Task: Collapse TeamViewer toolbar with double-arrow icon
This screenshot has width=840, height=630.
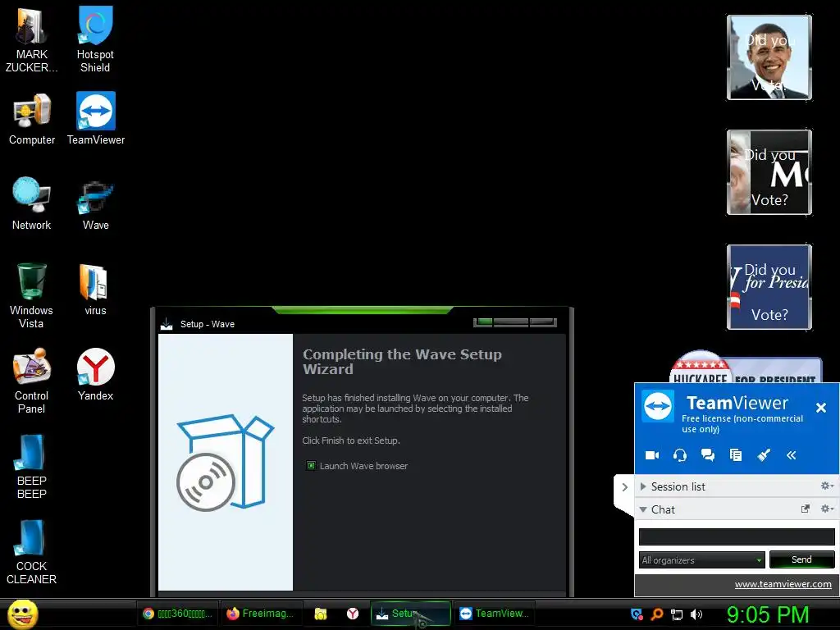Action: coord(792,455)
